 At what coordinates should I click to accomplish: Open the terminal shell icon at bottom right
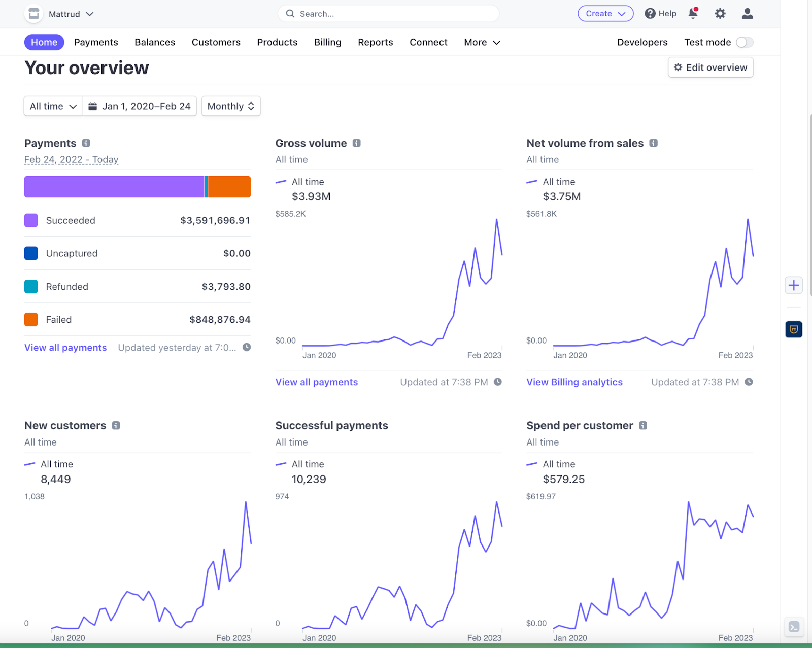pyautogui.click(x=794, y=627)
